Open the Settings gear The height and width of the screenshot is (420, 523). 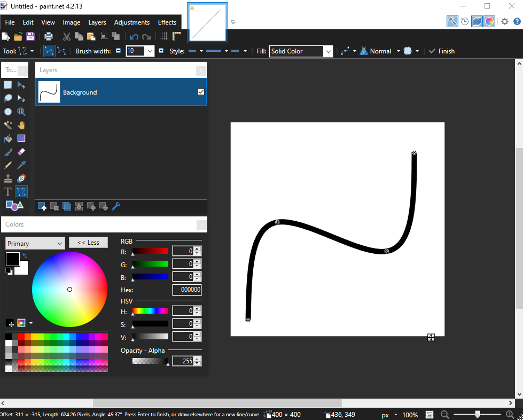[505, 22]
